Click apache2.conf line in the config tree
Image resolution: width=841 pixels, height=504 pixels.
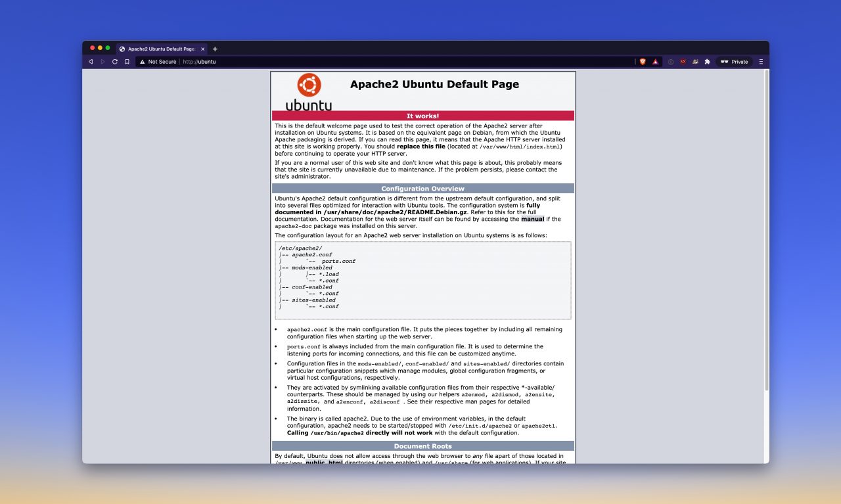click(x=306, y=255)
